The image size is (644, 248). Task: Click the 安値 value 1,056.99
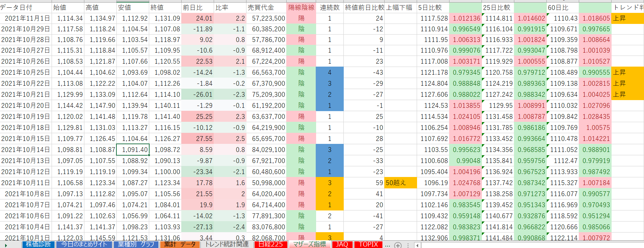[133, 216]
